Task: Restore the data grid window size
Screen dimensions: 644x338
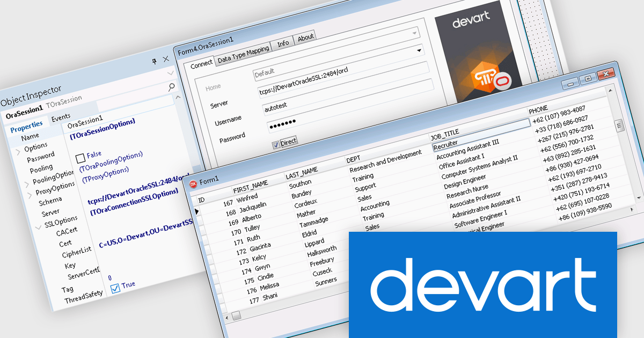Action: (x=589, y=78)
